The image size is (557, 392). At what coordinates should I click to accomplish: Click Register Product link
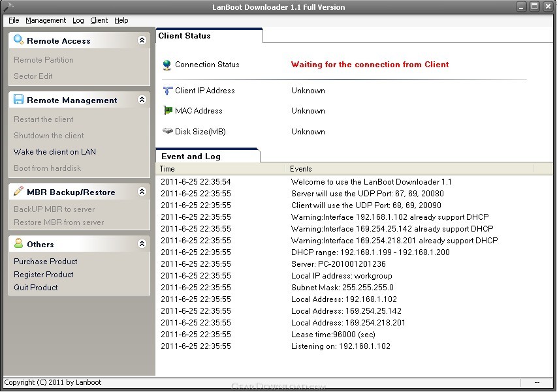click(44, 275)
